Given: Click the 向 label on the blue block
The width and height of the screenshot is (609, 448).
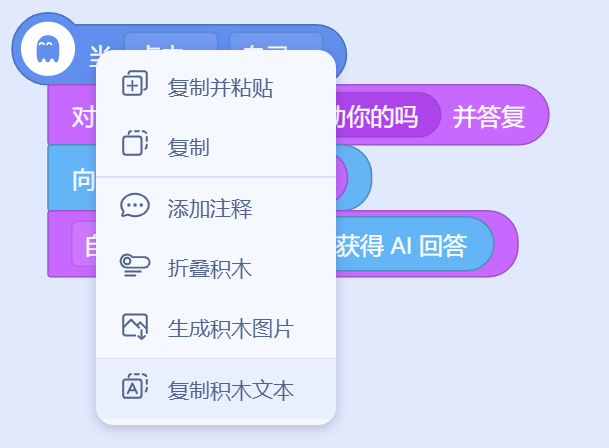Looking at the screenshot, I should pyautogui.click(x=83, y=180).
